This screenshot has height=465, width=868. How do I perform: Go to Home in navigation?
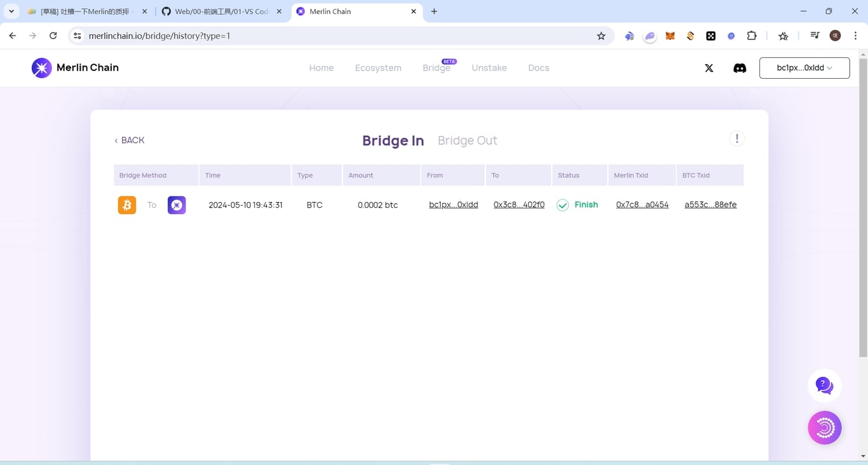pos(322,68)
